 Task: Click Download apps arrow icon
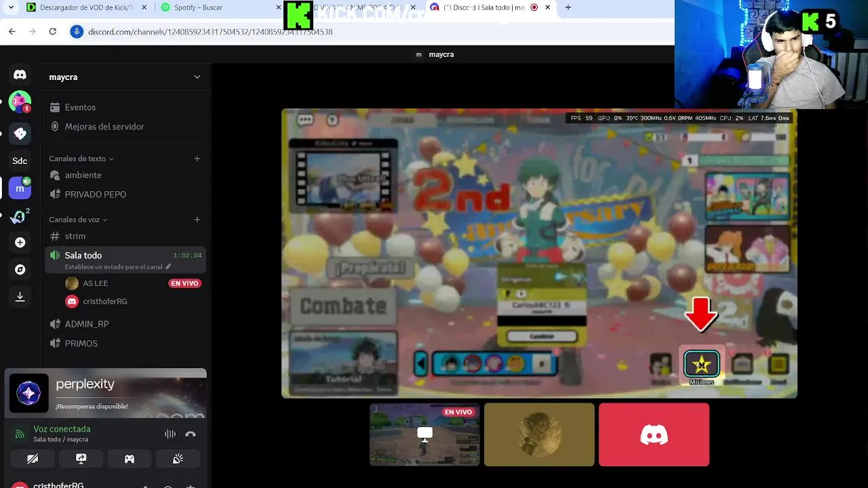point(20,297)
